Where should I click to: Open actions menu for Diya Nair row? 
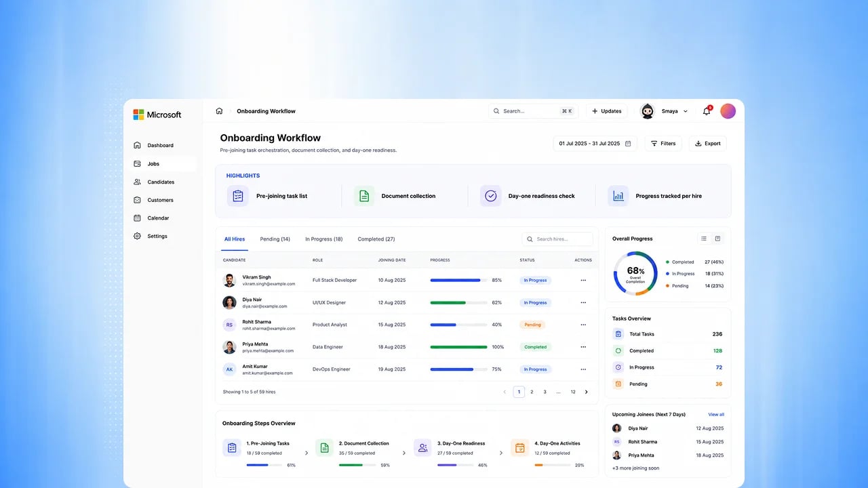(583, 302)
